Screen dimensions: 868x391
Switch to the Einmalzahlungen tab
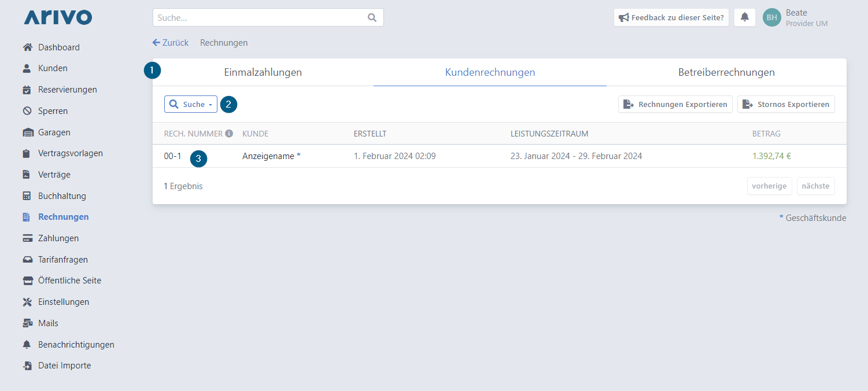(263, 73)
